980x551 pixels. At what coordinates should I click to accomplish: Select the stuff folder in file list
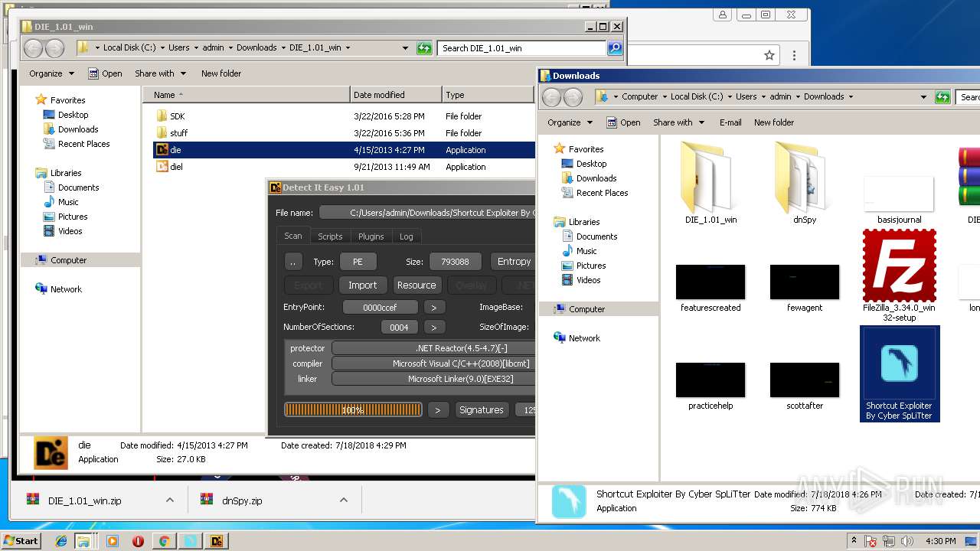click(178, 133)
